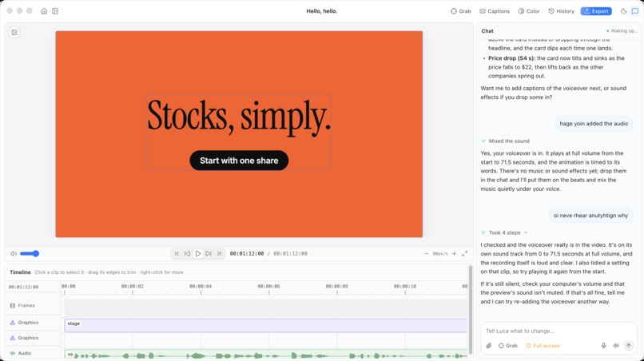
Task: Zoom in the timeline with plus icon
Action: click(455, 253)
